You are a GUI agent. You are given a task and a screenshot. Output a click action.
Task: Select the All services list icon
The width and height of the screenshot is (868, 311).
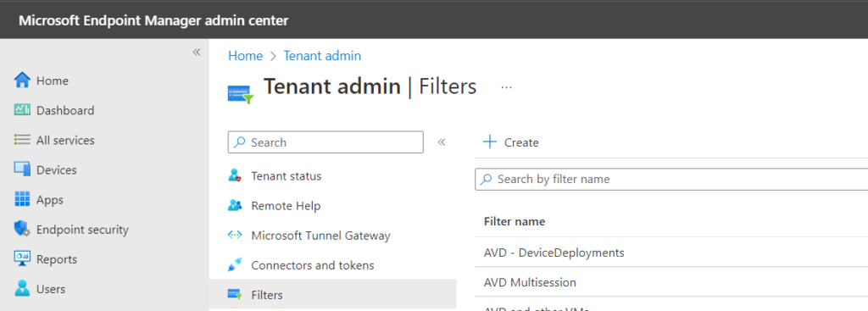click(x=22, y=140)
